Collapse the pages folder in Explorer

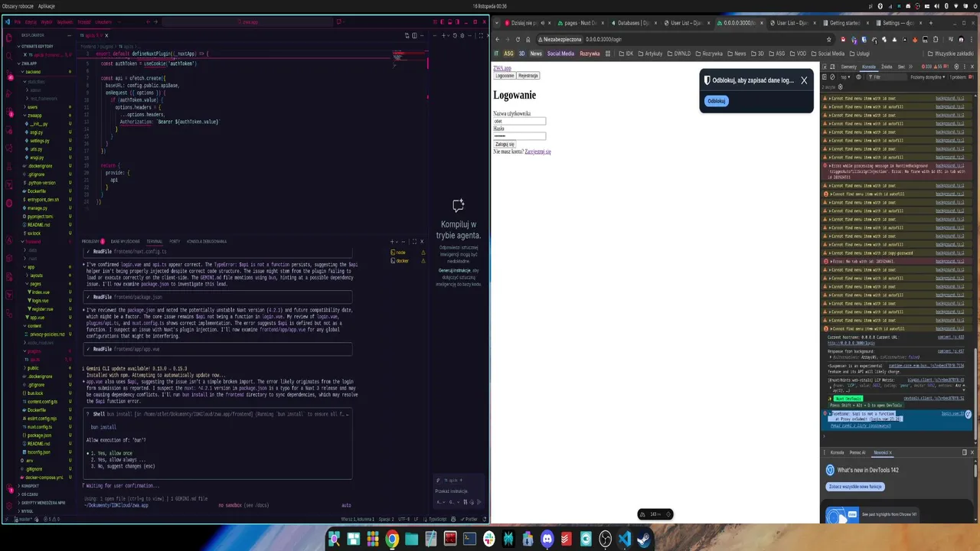tap(36, 283)
